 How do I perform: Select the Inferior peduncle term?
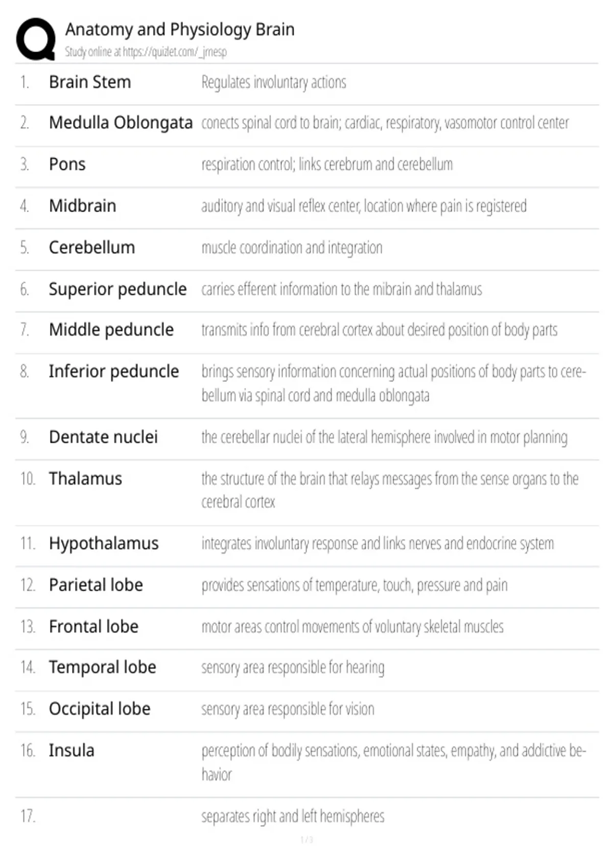pos(114,371)
